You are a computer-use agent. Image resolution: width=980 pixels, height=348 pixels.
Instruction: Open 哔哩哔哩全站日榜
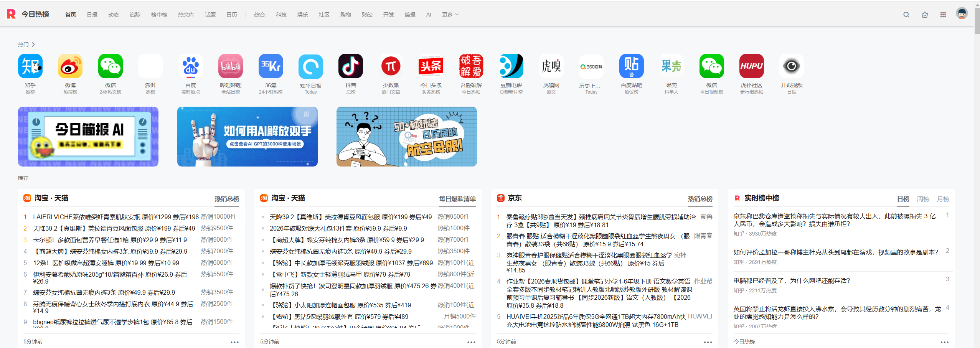click(x=230, y=66)
